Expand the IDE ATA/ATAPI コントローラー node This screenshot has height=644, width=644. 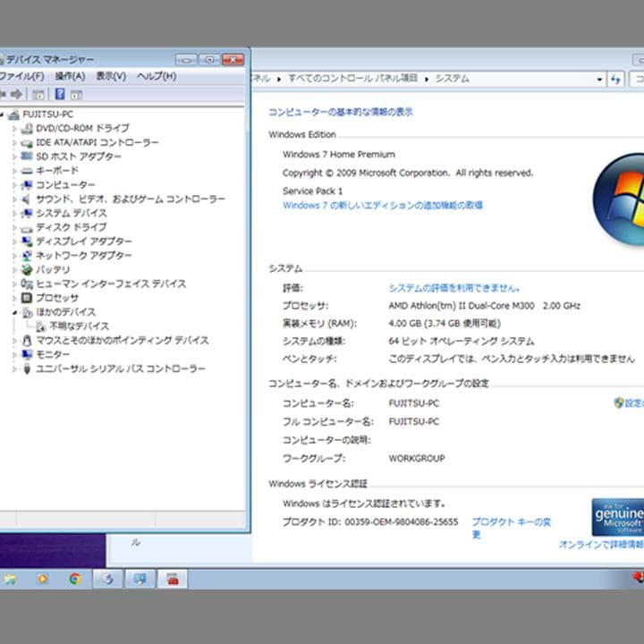point(14,143)
